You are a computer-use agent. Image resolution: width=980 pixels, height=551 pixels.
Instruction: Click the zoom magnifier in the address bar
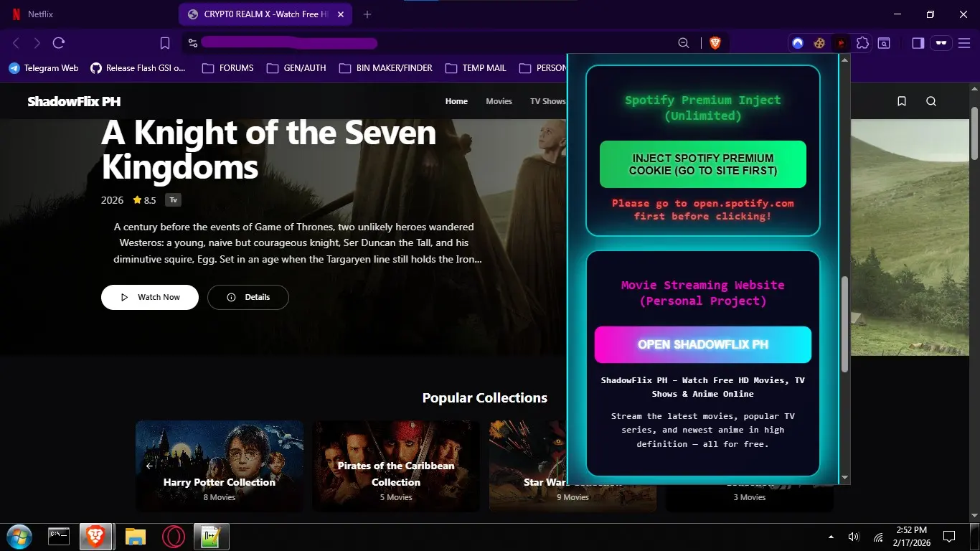click(x=684, y=43)
